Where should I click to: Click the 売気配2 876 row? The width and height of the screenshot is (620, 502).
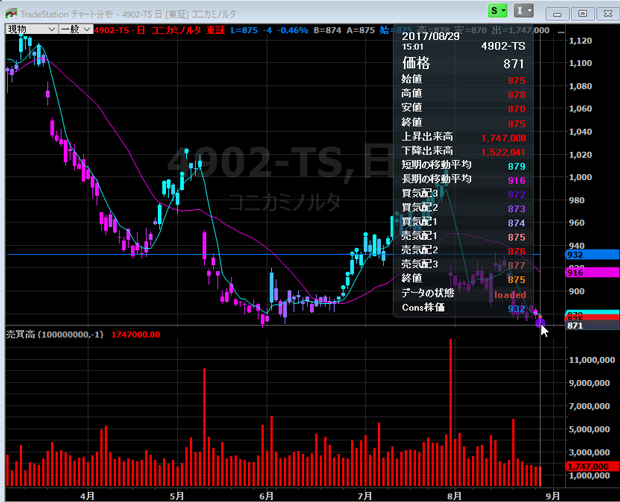(x=463, y=251)
